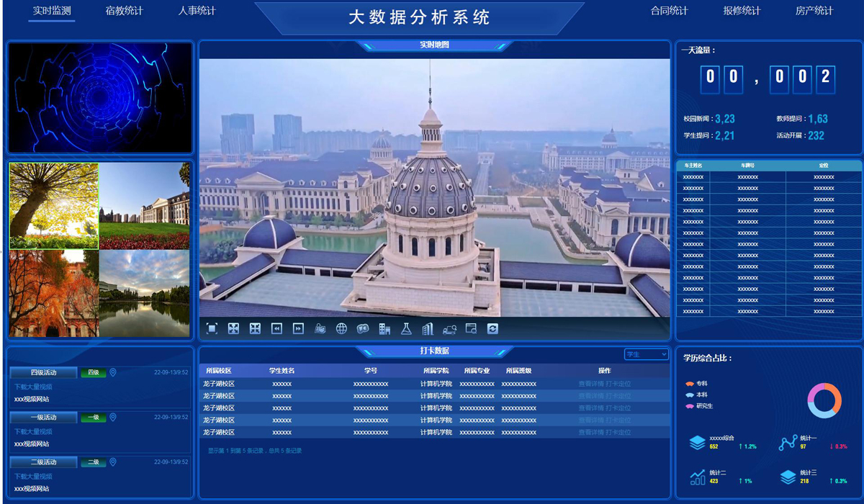Click the line-node chart icon for 统计一
This screenshot has width=864, height=504.
pyautogui.click(x=788, y=442)
